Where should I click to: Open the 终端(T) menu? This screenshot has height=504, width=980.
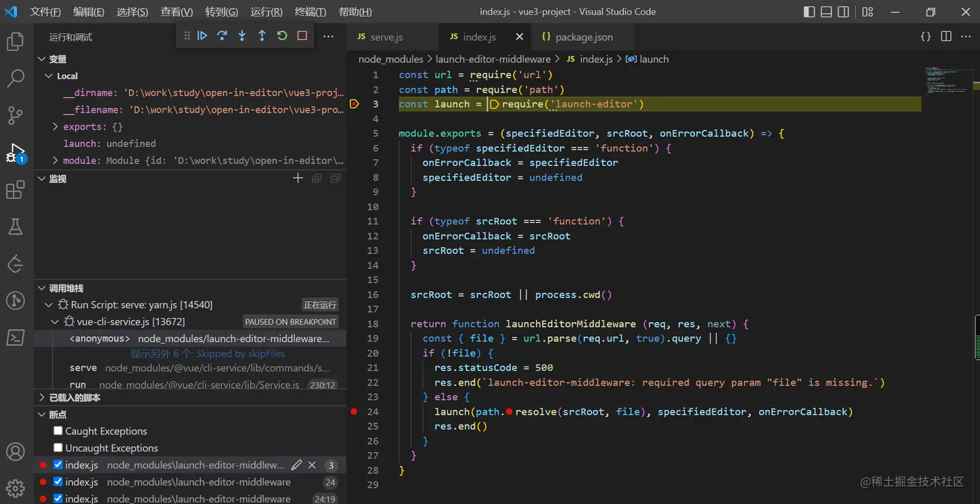point(310,12)
